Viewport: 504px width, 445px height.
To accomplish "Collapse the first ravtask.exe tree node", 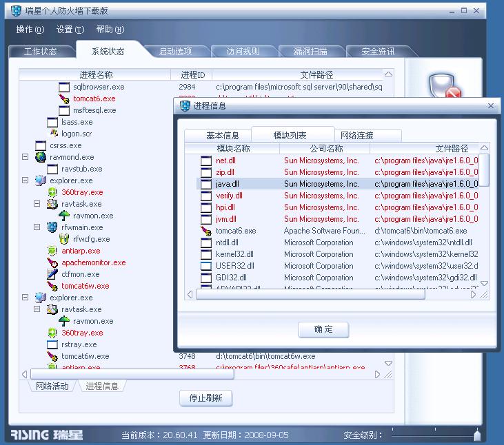I will (x=37, y=204).
